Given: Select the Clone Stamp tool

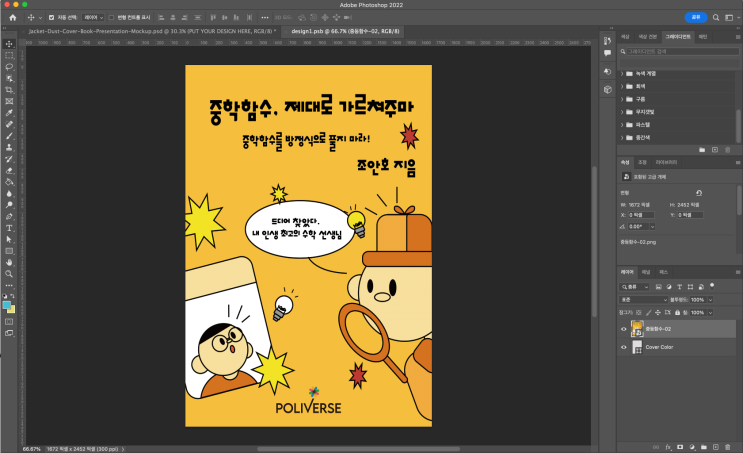Looking at the screenshot, I should [x=9, y=147].
